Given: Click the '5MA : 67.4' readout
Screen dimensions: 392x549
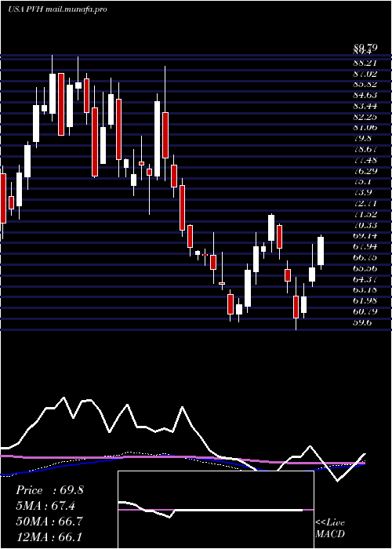Looking at the screenshot, I should pyautogui.click(x=45, y=506).
